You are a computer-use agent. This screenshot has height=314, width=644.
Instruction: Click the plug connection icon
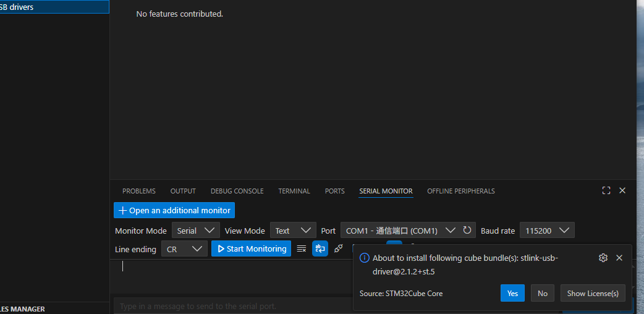click(x=338, y=248)
